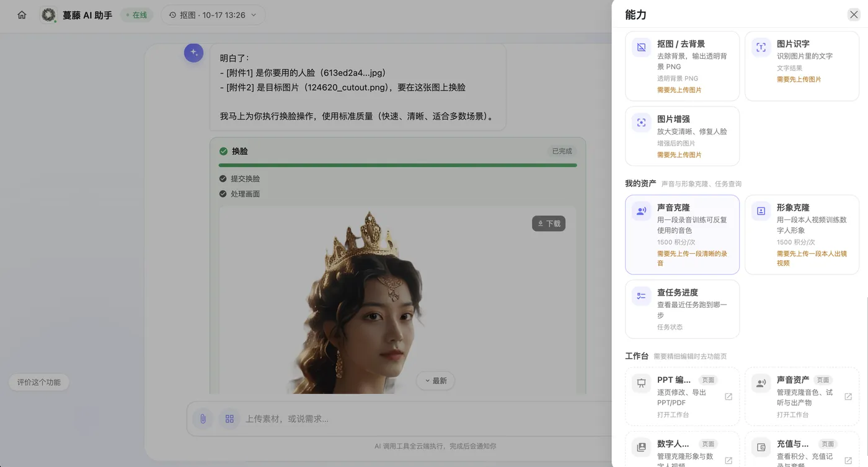Viewport: 868px width, 467px height.
Task: Expand the 抠图 · 10-17 13:26 history dropdown
Action: pos(213,15)
